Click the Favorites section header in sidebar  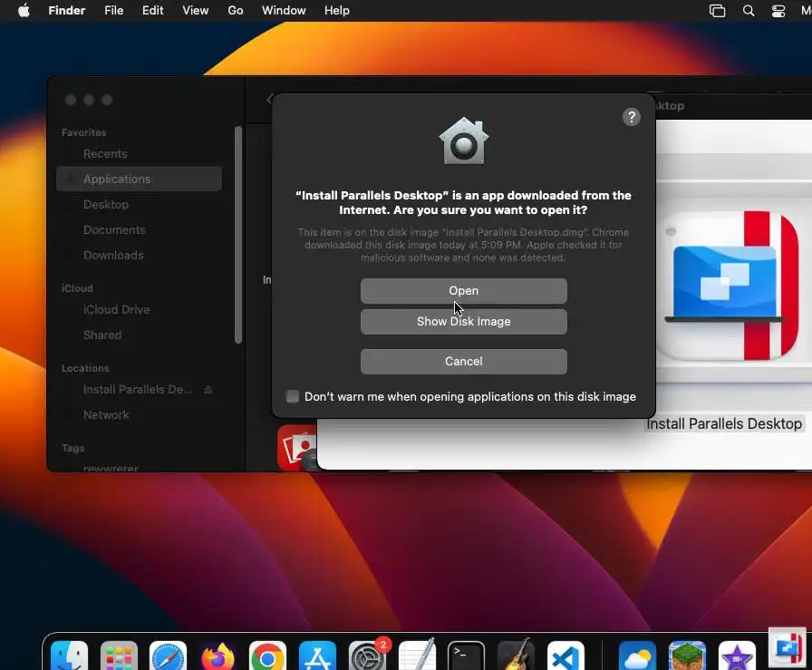[x=84, y=132]
